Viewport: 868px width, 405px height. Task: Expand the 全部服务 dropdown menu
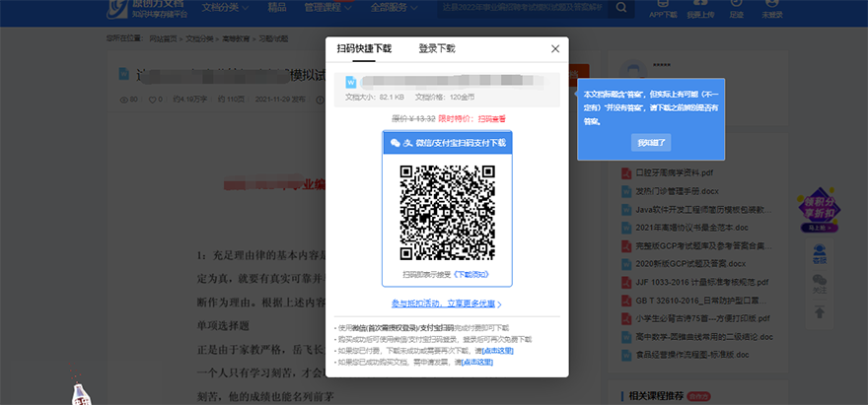(395, 8)
